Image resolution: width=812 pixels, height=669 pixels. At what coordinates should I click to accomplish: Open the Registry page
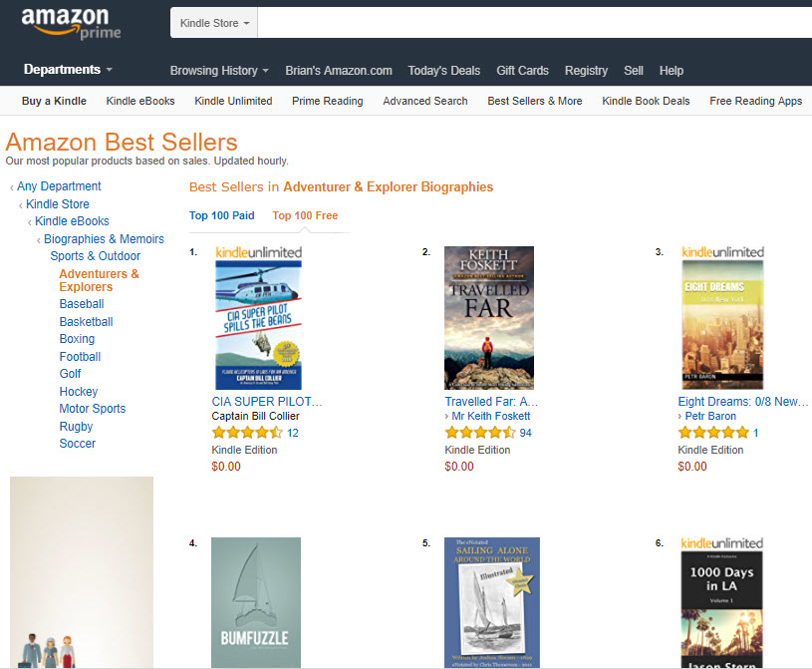(x=586, y=71)
